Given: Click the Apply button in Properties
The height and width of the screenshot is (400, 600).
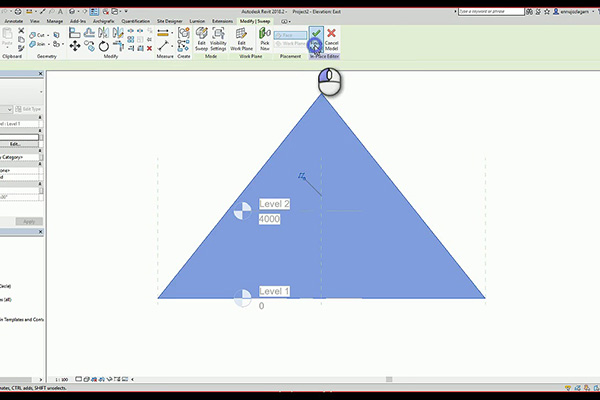Looking at the screenshot, I should pos(29,221).
